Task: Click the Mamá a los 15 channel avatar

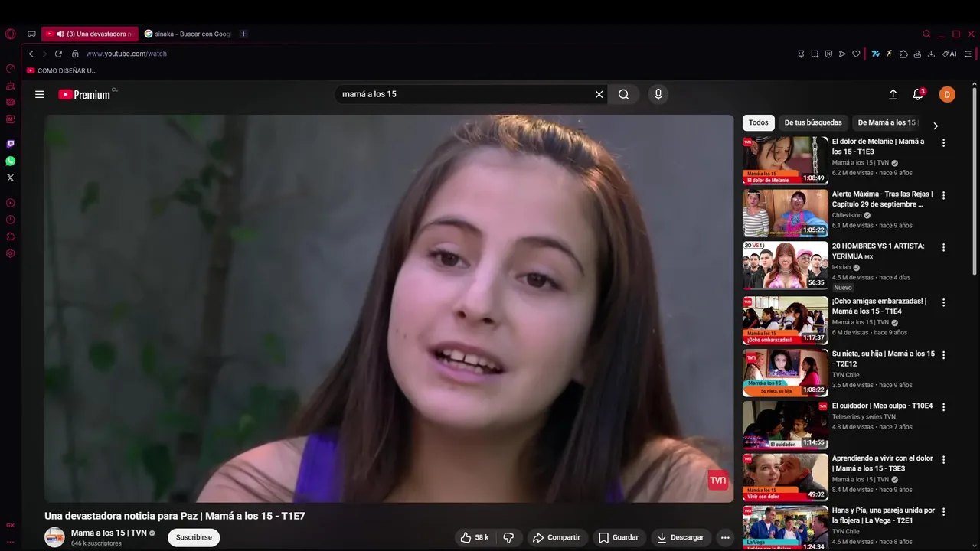Action: pyautogui.click(x=54, y=537)
